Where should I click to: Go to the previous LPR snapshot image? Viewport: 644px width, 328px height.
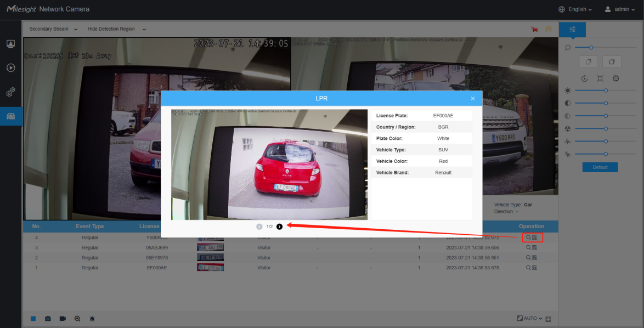[x=259, y=227]
